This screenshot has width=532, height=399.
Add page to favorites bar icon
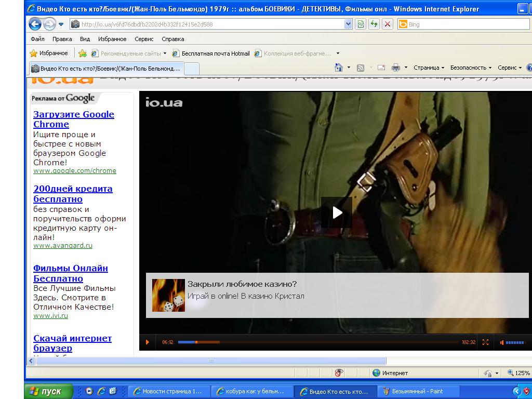pyautogui.click(x=83, y=54)
